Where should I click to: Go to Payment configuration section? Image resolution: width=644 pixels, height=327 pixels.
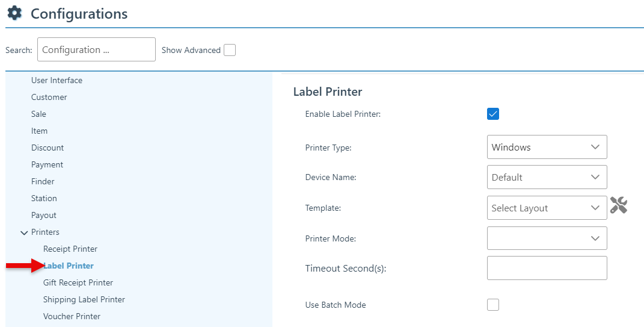(x=47, y=164)
